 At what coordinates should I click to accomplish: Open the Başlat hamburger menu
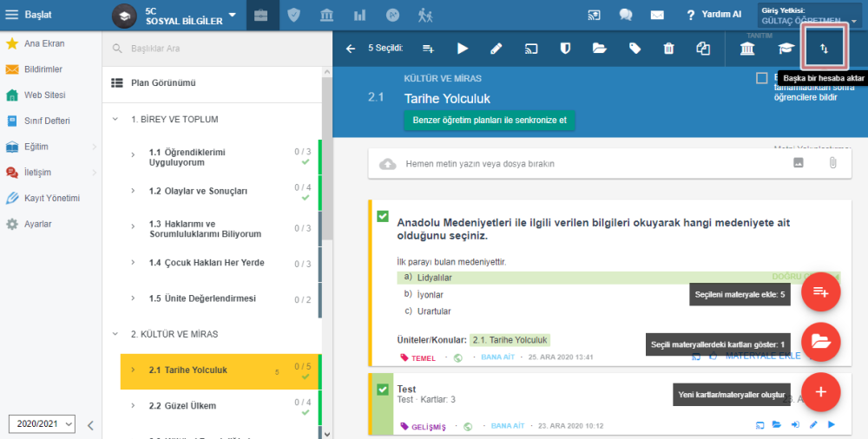point(11,15)
